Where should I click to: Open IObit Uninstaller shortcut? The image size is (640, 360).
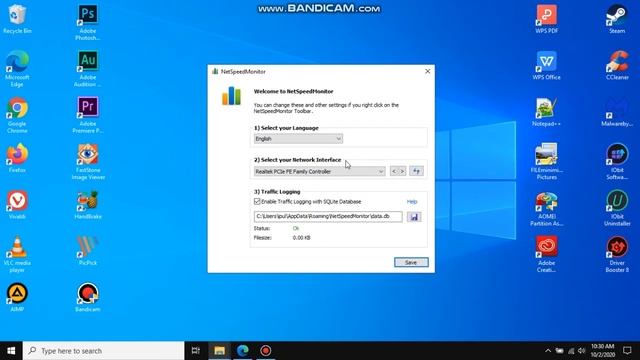tap(617, 208)
